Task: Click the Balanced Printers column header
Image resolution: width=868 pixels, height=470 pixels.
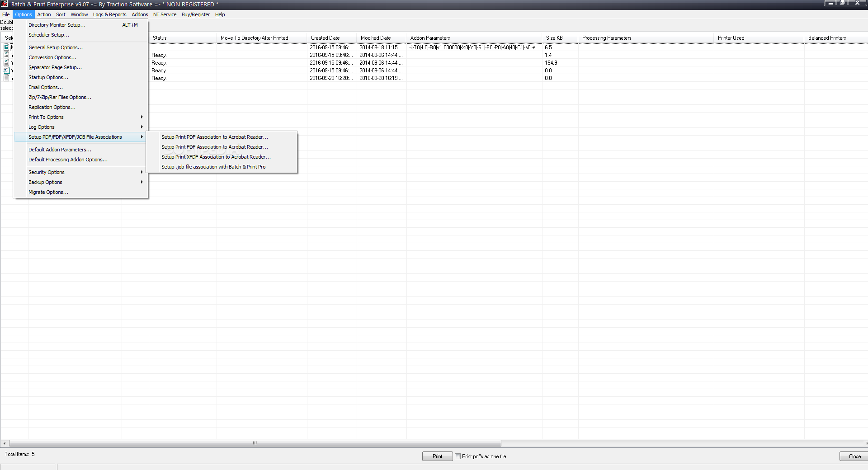Action: 836,38
